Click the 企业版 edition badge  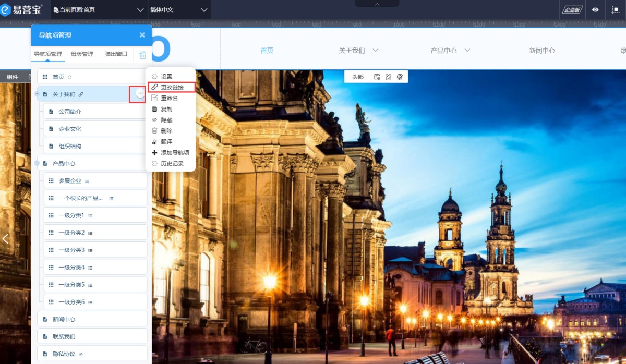pyautogui.click(x=572, y=9)
